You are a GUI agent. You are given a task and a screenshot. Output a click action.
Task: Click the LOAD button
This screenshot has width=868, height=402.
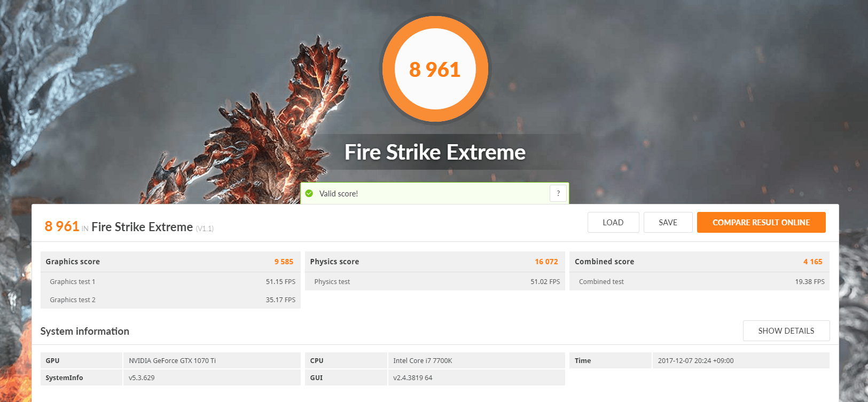click(x=613, y=223)
